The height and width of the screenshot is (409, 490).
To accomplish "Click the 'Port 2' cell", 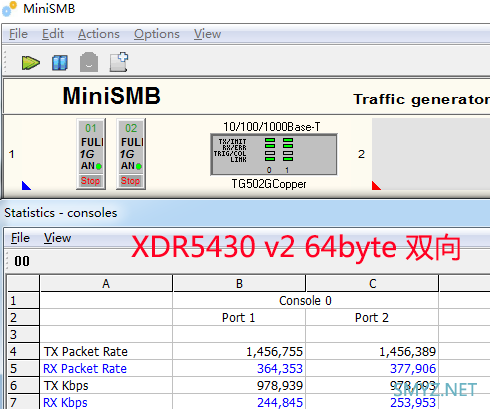I will click(372, 318).
